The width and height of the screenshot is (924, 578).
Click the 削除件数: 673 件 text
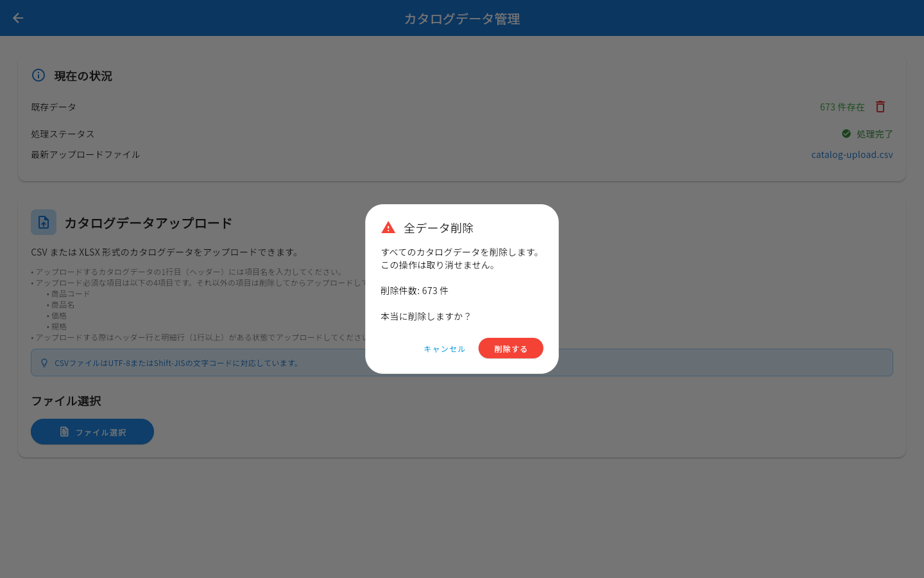click(415, 290)
